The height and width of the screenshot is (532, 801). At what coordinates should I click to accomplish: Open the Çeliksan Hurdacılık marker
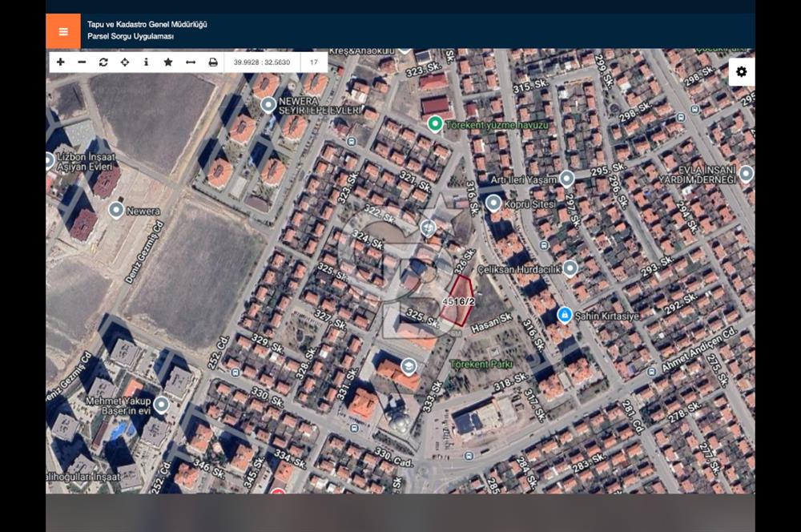point(570,268)
